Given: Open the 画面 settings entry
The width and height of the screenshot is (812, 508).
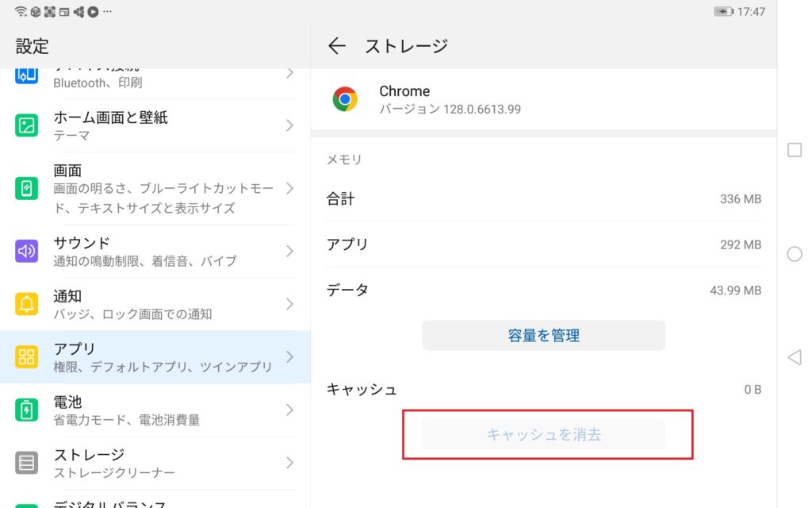Looking at the screenshot, I should [155, 188].
